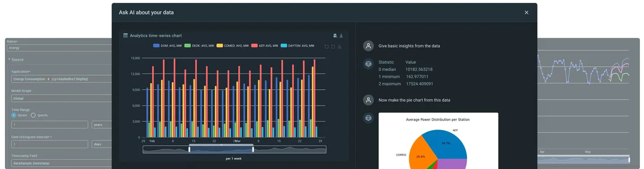Toggle the DEOK: AVG, MW legend series
644x169 pixels.
[x=199, y=46]
